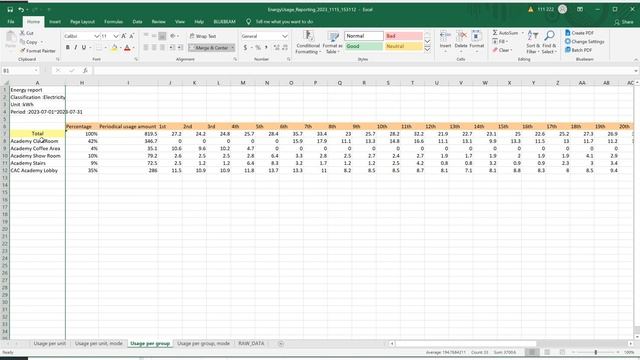640x360 pixels.
Task: Click Batch PDF in Bluebeam group
Action: coord(578,50)
